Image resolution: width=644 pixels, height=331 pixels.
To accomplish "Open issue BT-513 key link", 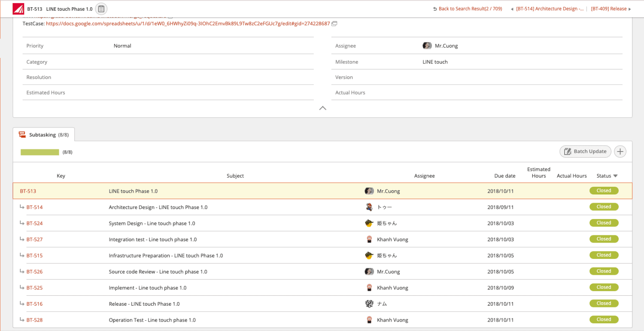I will (x=28, y=191).
